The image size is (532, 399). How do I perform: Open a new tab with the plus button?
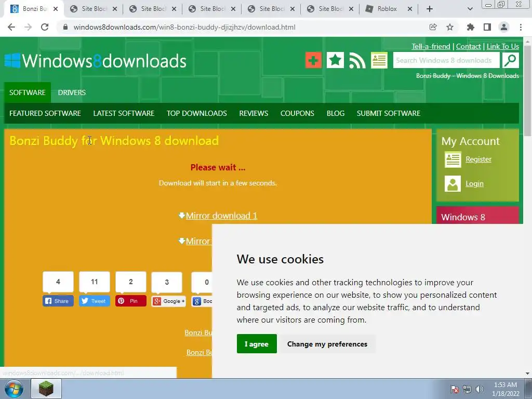[430, 9]
